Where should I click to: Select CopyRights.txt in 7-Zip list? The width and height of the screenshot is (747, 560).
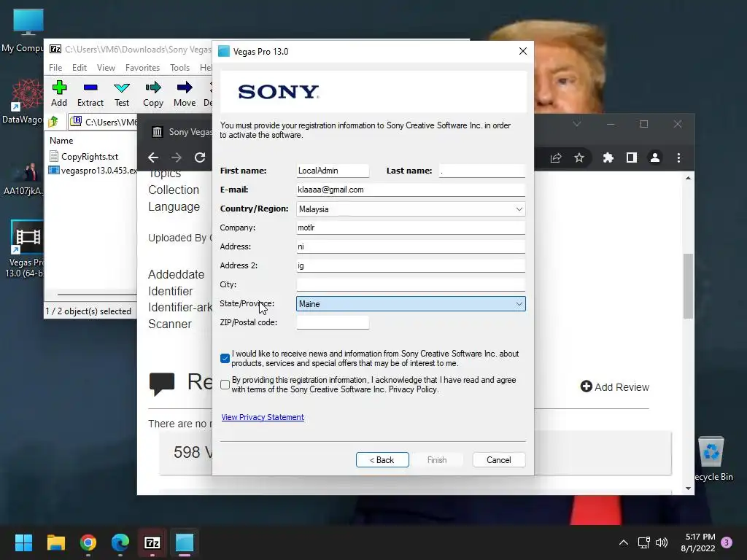(90, 156)
